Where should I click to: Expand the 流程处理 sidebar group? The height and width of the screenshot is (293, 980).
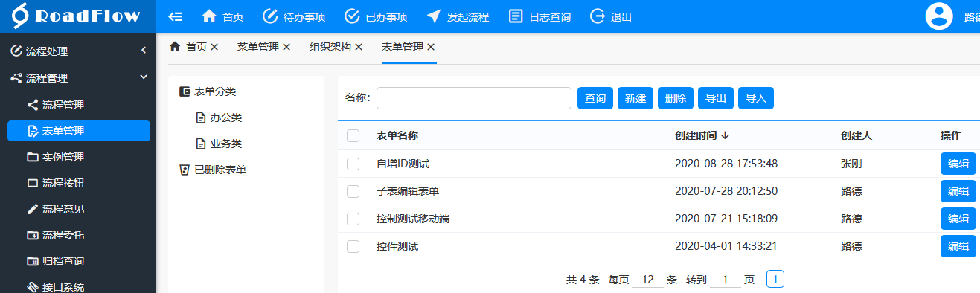click(78, 51)
